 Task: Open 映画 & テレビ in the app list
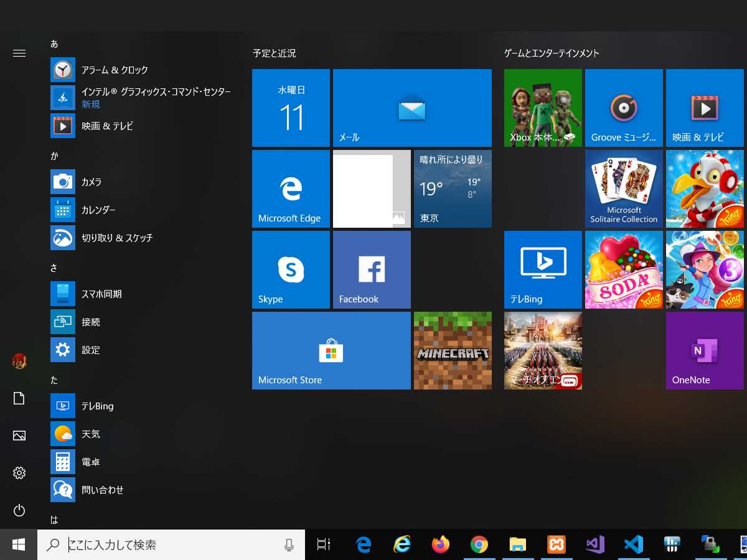pyautogui.click(x=142, y=126)
